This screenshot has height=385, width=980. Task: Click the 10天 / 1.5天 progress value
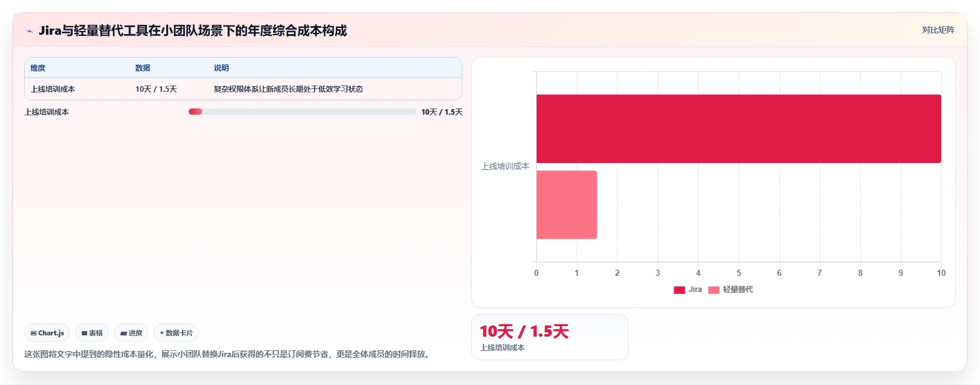[x=442, y=112]
